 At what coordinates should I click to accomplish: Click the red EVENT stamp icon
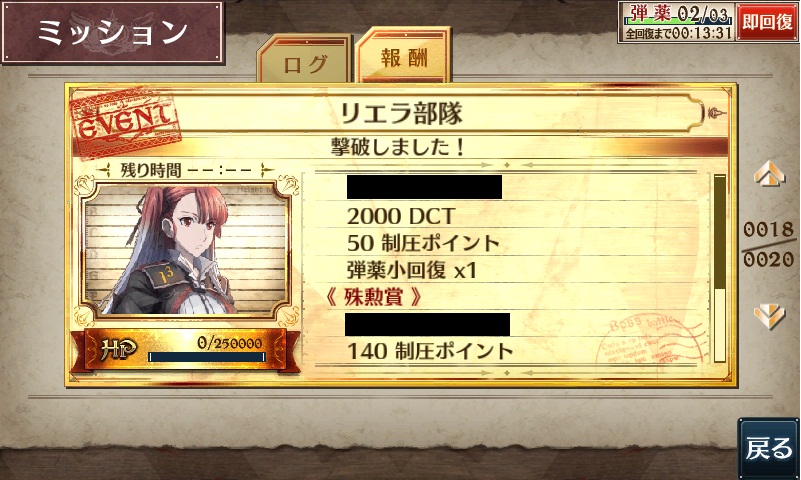pyautogui.click(x=126, y=122)
